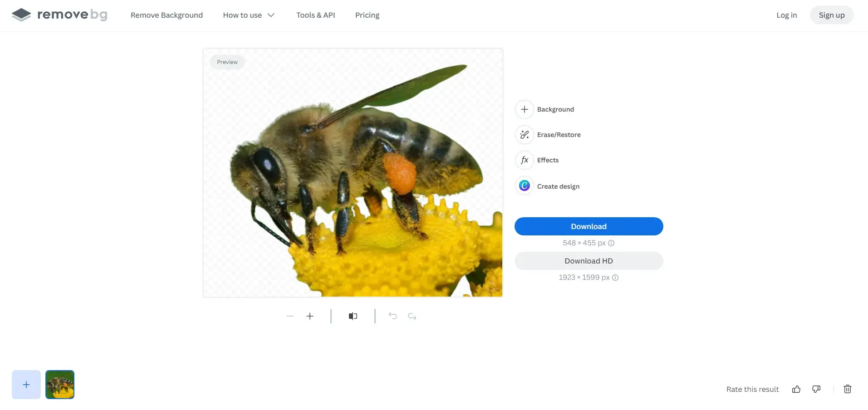Select the bee image thumbnail
This screenshot has width=868, height=410.
[x=60, y=385]
